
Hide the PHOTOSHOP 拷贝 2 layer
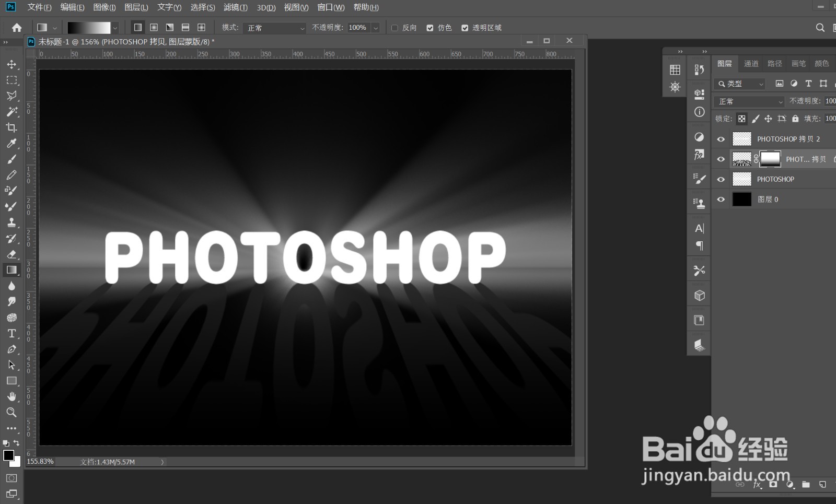click(x=721, y=139)
